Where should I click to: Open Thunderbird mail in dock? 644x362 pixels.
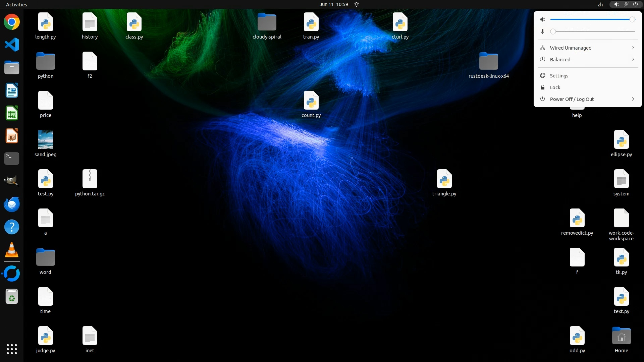pyautogui.click(x=12, y=204)
